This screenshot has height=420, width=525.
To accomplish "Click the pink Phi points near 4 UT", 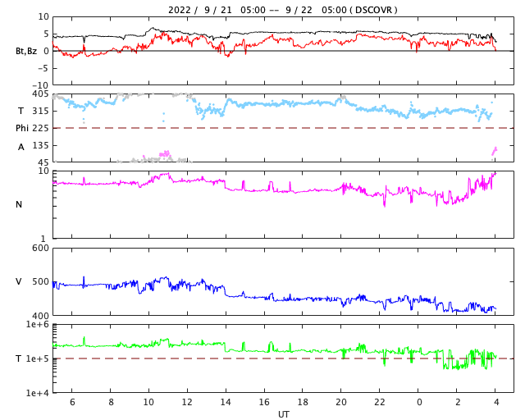I will coord(494,151).
